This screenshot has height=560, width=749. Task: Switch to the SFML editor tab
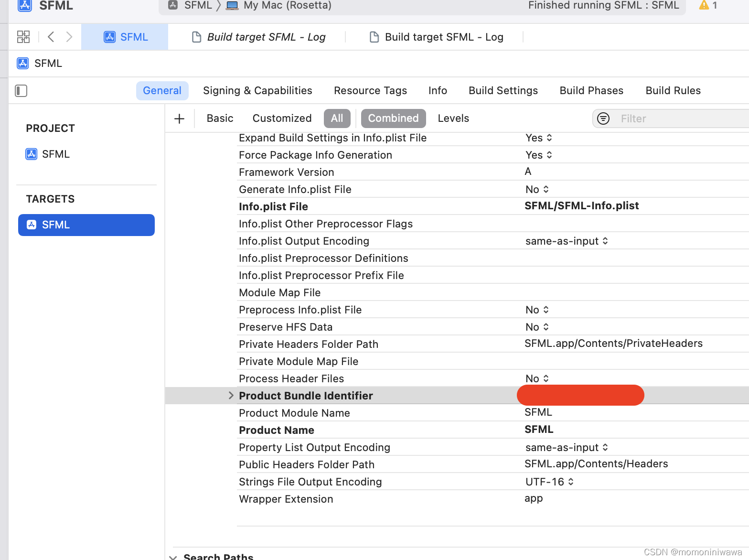point(125,37)
